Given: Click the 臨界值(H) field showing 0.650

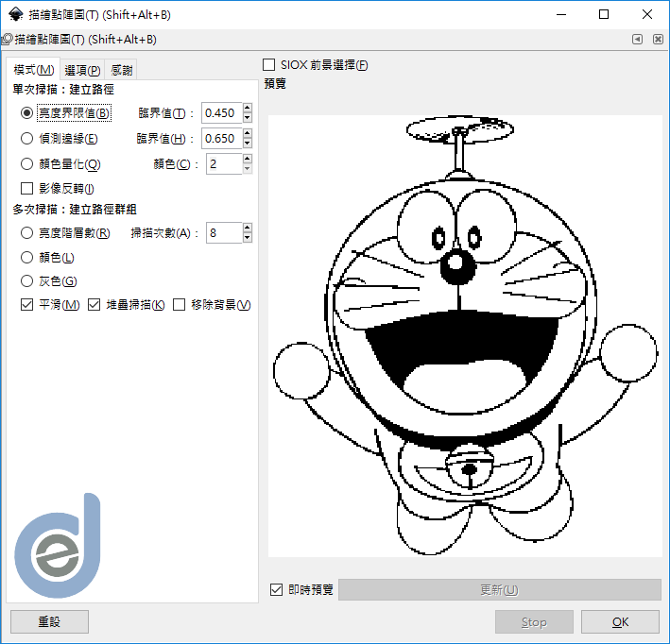Looking at the screenshot, I should [222, 139].
